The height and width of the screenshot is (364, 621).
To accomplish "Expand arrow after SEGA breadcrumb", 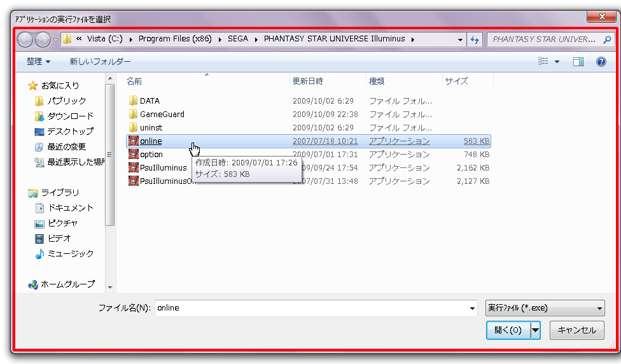I will point(256,39).
